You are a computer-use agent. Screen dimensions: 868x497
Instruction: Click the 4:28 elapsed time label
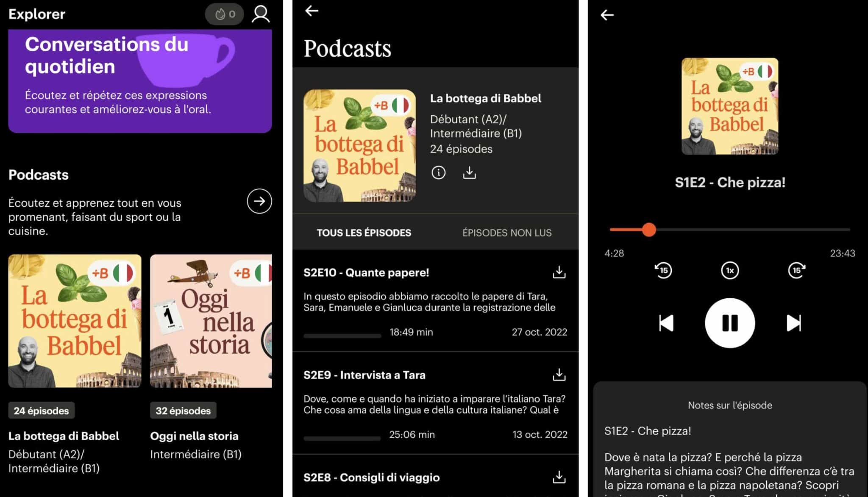point(614,253)
